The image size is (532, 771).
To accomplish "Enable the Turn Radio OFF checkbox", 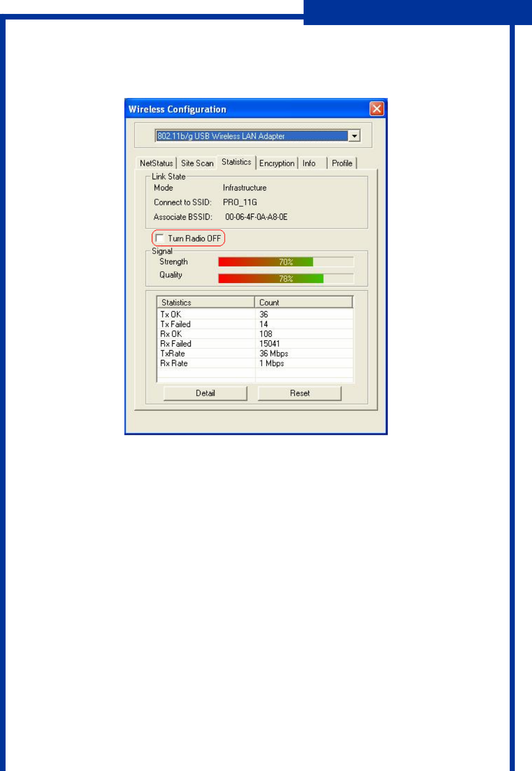I will click(160, 238).
